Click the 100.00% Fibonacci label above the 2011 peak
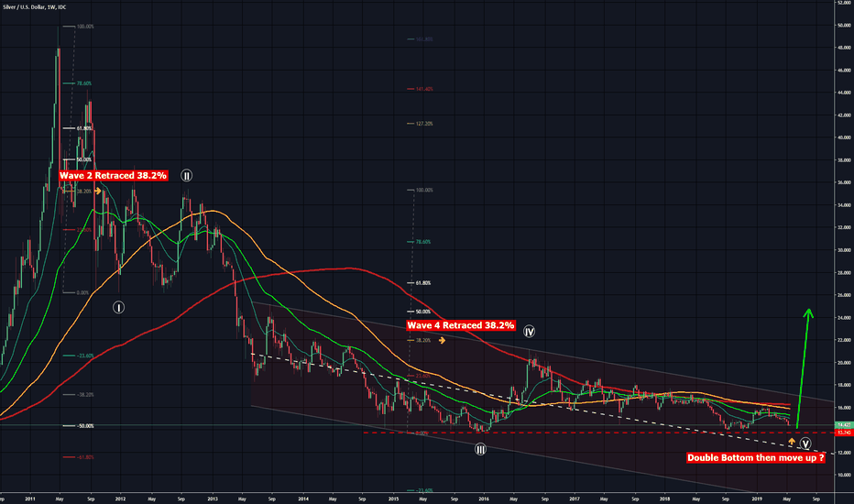This screenshot has height=504, width=854. [x=85, y=27]
